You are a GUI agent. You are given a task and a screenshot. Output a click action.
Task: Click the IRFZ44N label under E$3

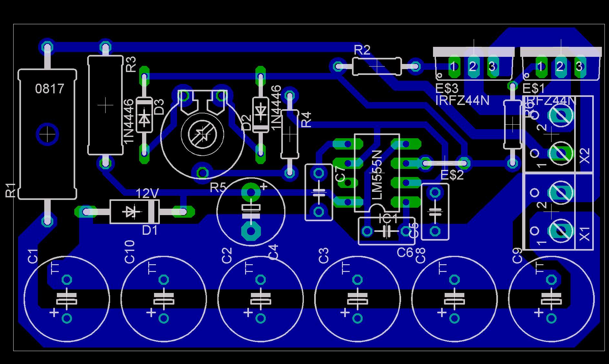pyautogui.click(x=462, y=100)
